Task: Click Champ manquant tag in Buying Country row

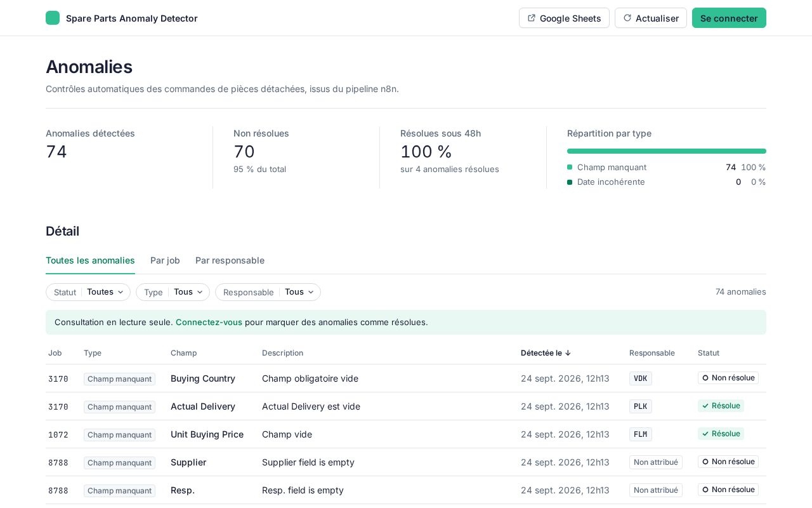Action: [119, 379]
